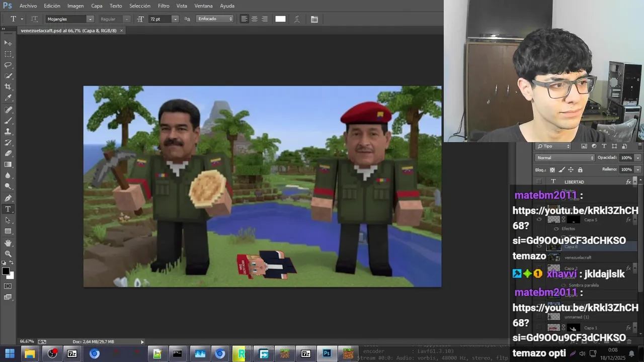Image resolution: width=644 pixels, height=362 pixels.
Task: Select the Lasso tool
Action: click(x=8, y=65)
